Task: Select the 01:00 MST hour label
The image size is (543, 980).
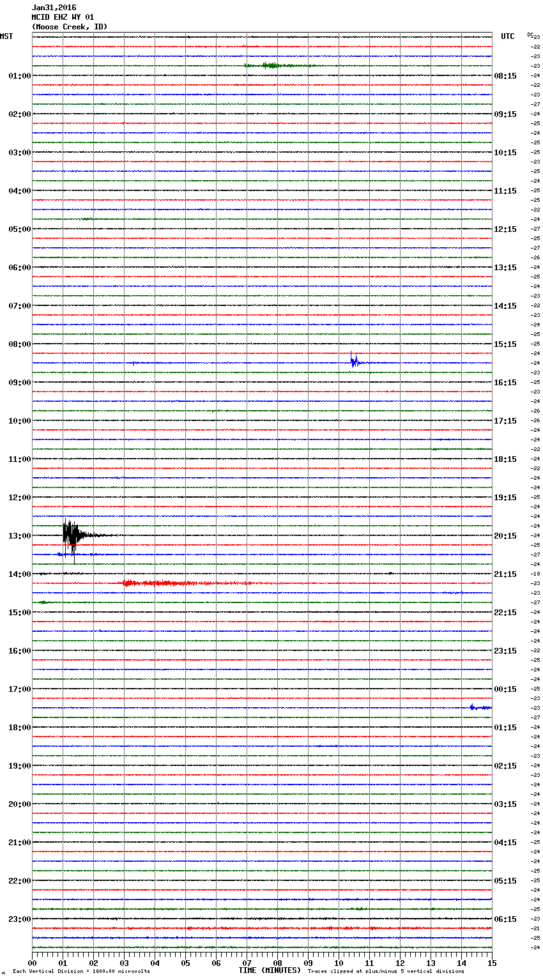Action: point(19,76)
